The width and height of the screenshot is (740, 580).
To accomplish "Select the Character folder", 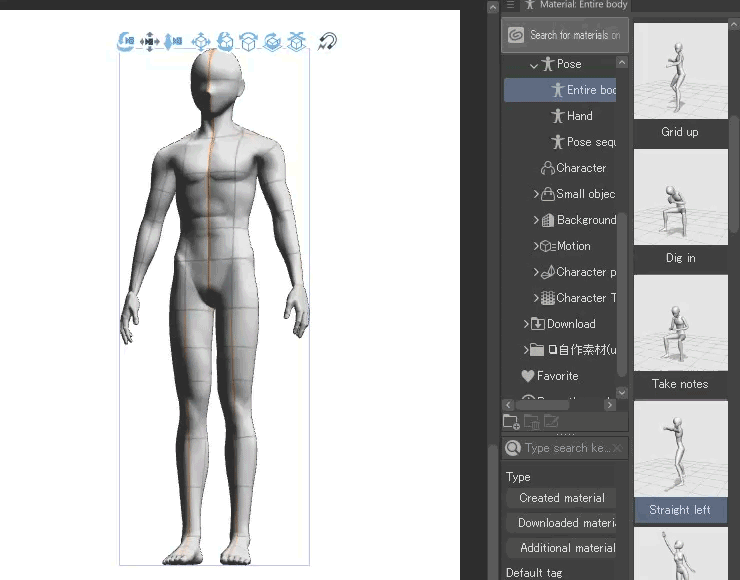I will click(573, 168).
